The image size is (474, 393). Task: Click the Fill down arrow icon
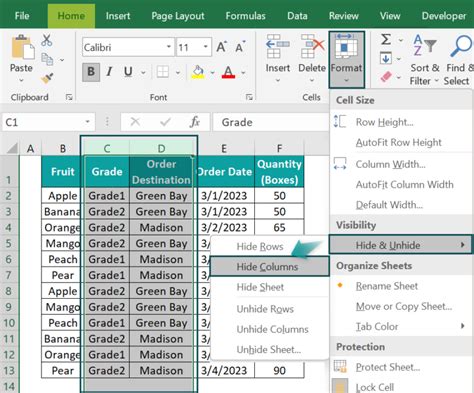pos(386,59)
